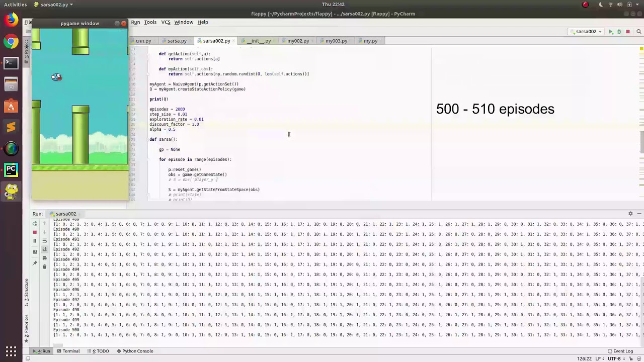Print the console output
Viewport: 644px width, 362px height.
click(44, 258)
